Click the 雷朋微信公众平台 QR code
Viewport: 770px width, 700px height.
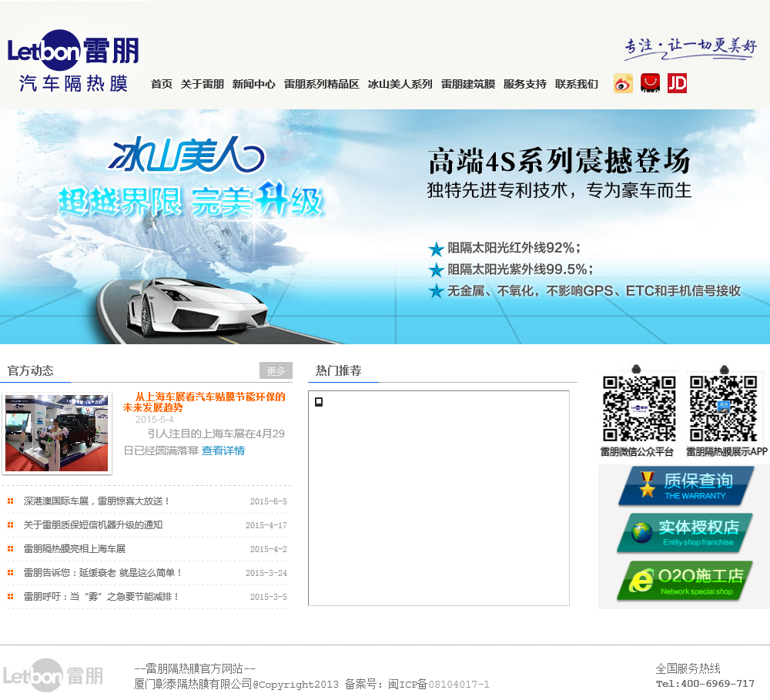pos(638,409)
